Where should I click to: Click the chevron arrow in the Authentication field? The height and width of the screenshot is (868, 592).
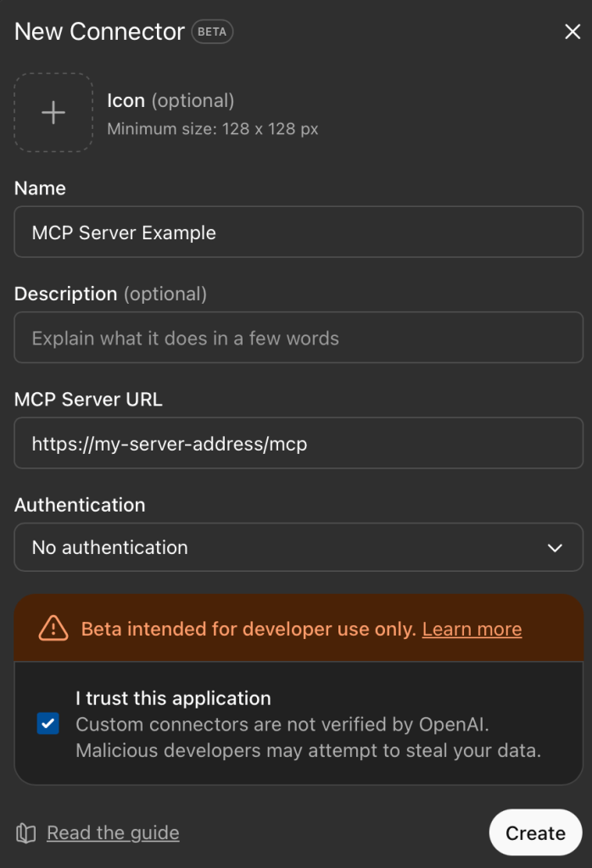coord(555,548)
